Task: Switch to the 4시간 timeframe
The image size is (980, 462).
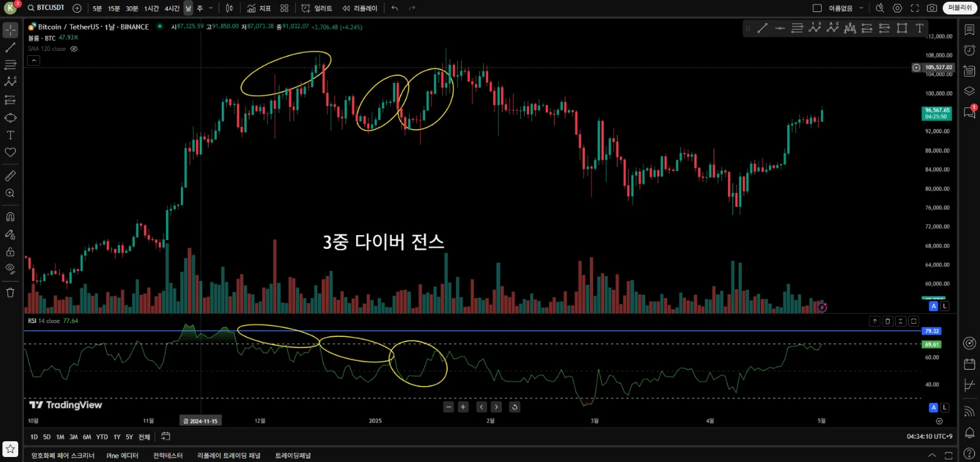Action: tap(172, 8)
